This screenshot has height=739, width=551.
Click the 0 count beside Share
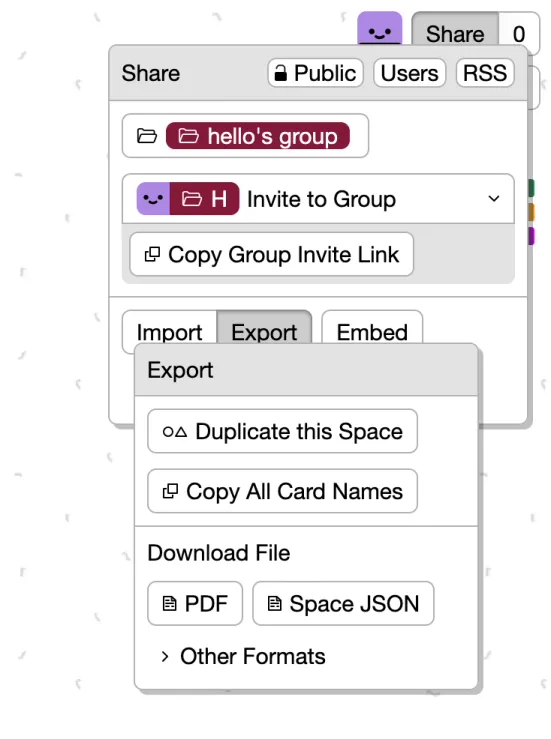tap(519, 34)
